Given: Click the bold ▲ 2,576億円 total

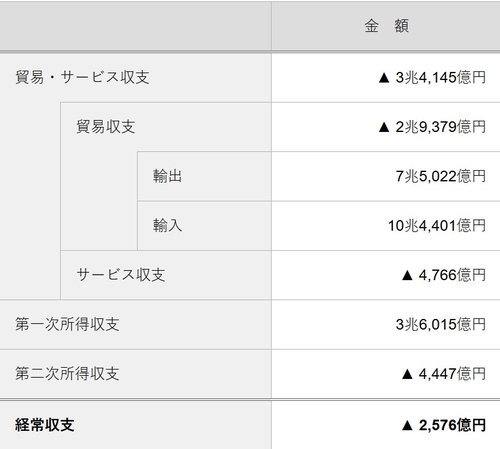Looking at the screenshot, I should 444,425.
